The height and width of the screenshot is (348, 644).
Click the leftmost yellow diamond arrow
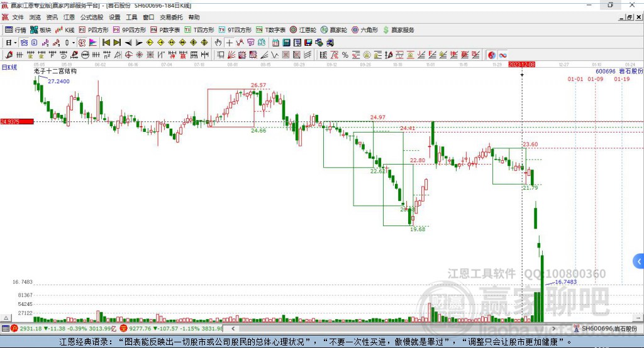tap(150, 43)
